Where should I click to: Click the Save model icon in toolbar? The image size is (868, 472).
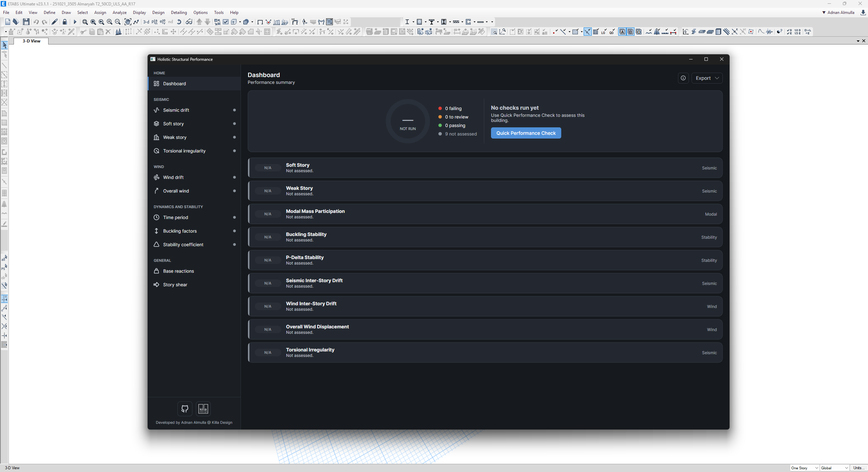pos(26,22)
